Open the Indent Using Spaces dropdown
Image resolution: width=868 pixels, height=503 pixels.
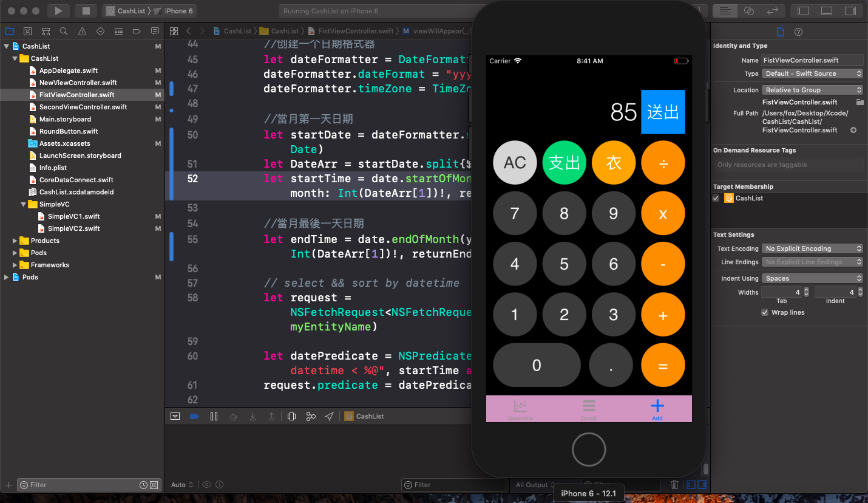coord(813,278)
